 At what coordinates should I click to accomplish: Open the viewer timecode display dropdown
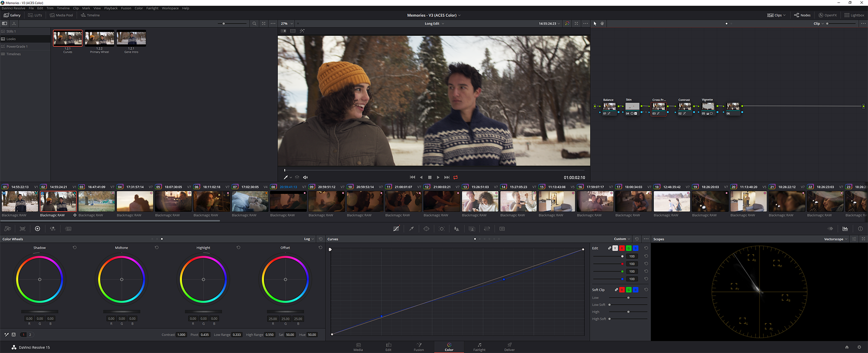[549, 23]
